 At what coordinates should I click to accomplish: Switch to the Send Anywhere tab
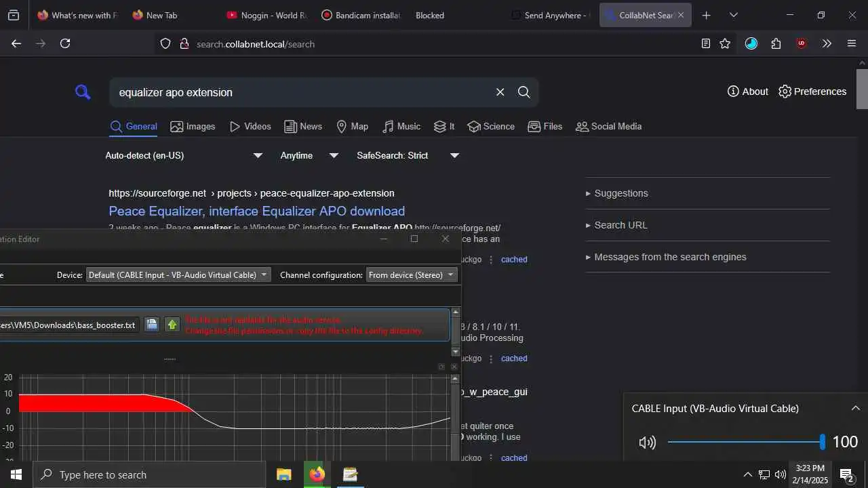click(x=550, y=15)
